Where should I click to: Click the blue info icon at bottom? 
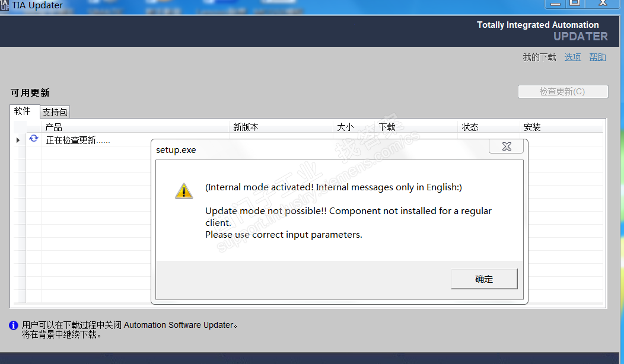click(x=14, y=325)
